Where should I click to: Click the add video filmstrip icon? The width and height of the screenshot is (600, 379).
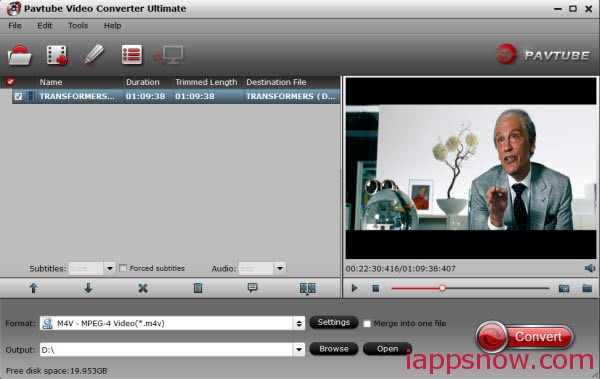[57, 56]
